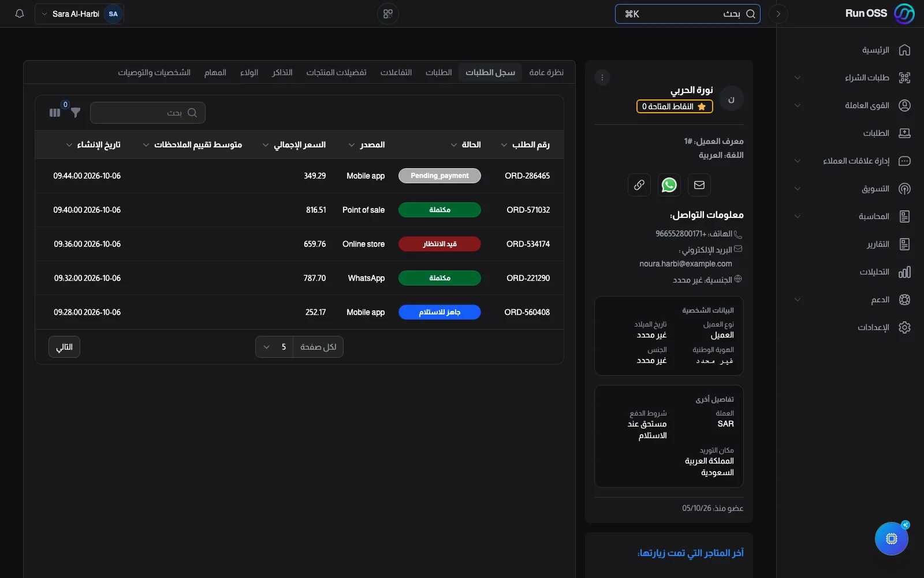924x578 pixels.
Task: Open the apps grid icon in top bar
Action: coord(388,14)
